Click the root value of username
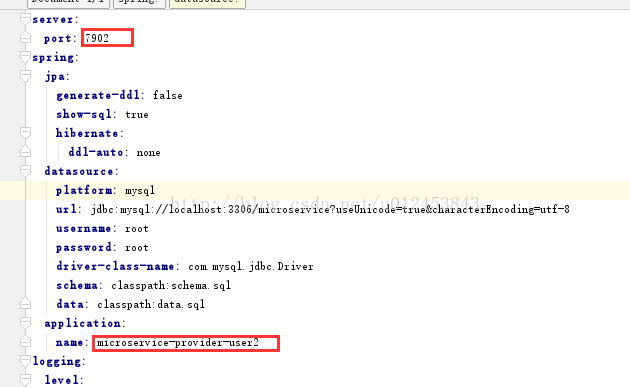The width and height of the screenshot is (630, 387). tap(137, 229)
